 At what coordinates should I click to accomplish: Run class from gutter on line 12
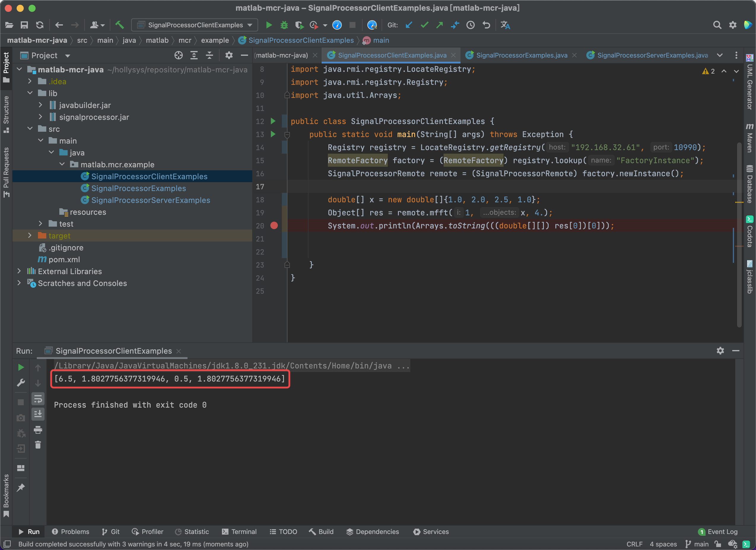click(x=273, y=121)
